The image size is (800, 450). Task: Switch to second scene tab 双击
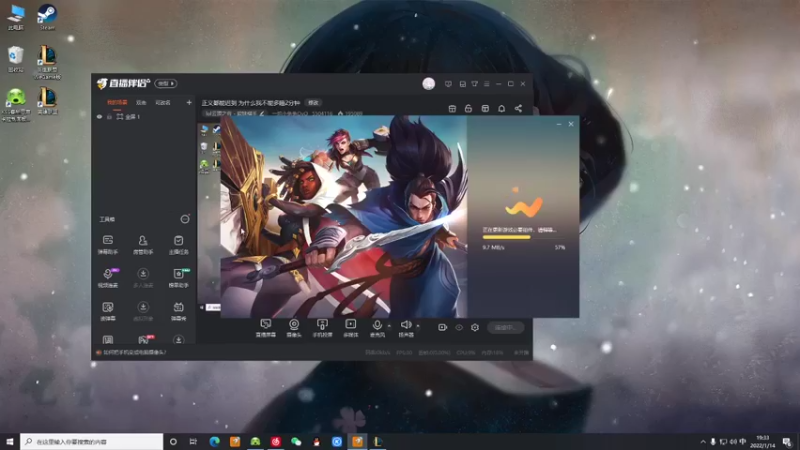click(x=141, y=103)
